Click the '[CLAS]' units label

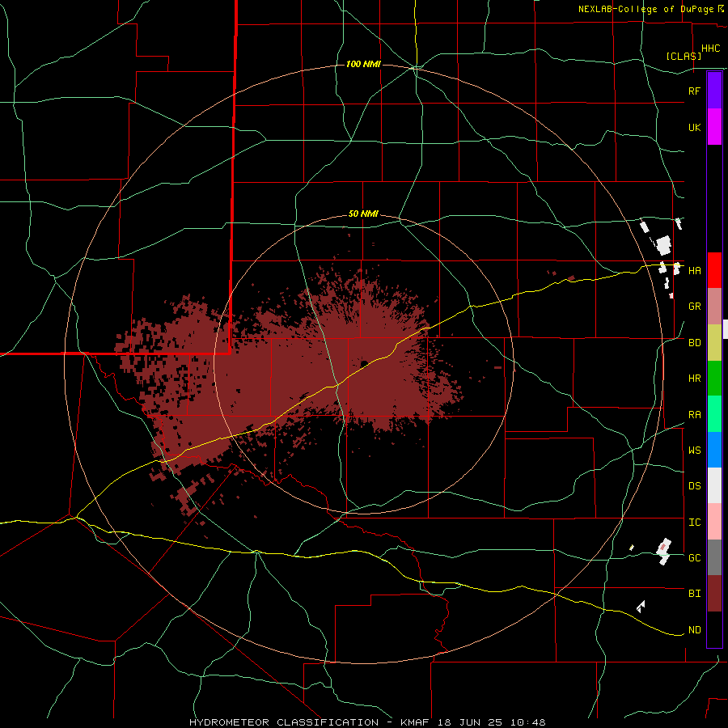tap(684, 56)
